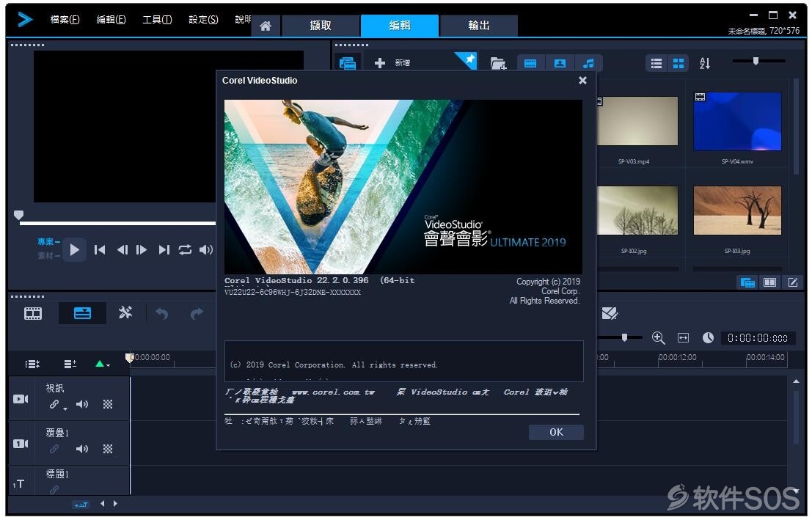812x520 pixels.
Task: Zoom in on the timeline
Action: coord(658,338)
